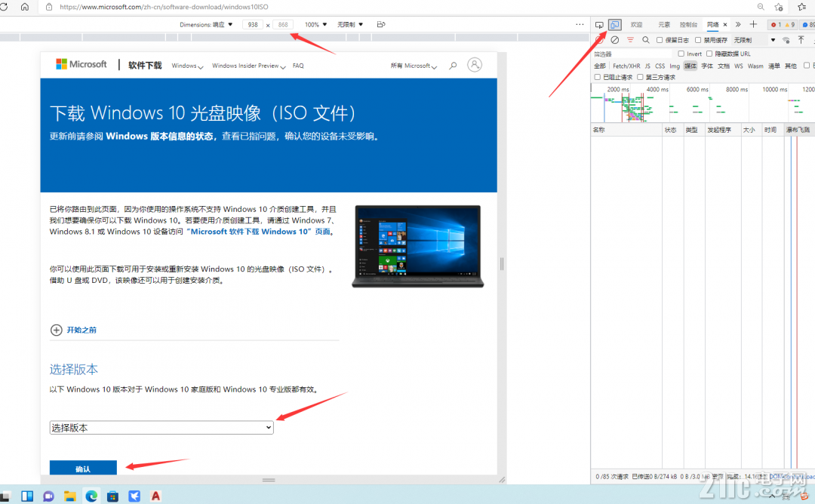Enable the 保留日志 checkbox
Screen dimensions: 815x504
point(660,40)
